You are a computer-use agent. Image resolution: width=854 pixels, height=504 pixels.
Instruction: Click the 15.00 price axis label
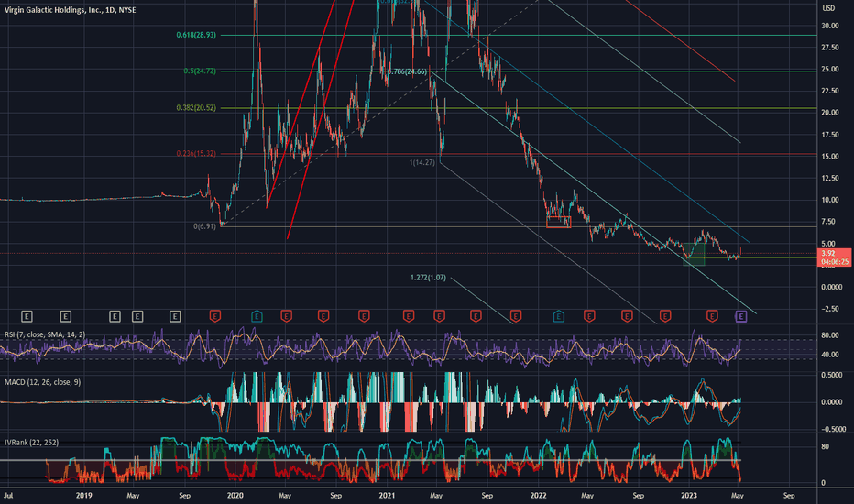point(830,157)
